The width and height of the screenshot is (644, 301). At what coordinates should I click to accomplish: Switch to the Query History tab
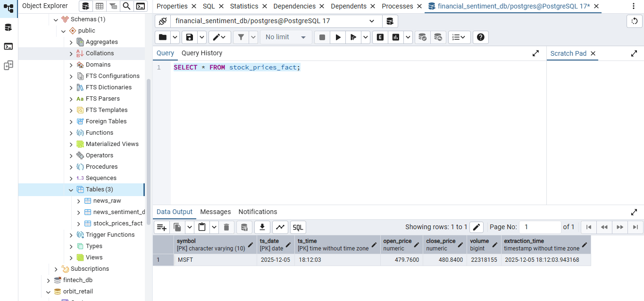click(x=202, y=53)
